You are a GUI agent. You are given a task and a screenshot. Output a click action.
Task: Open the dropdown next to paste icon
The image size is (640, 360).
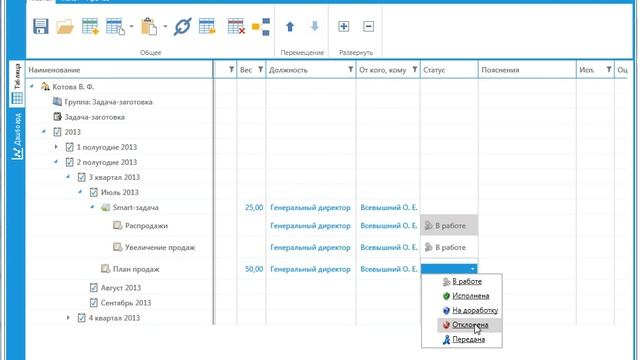[165, 27]
